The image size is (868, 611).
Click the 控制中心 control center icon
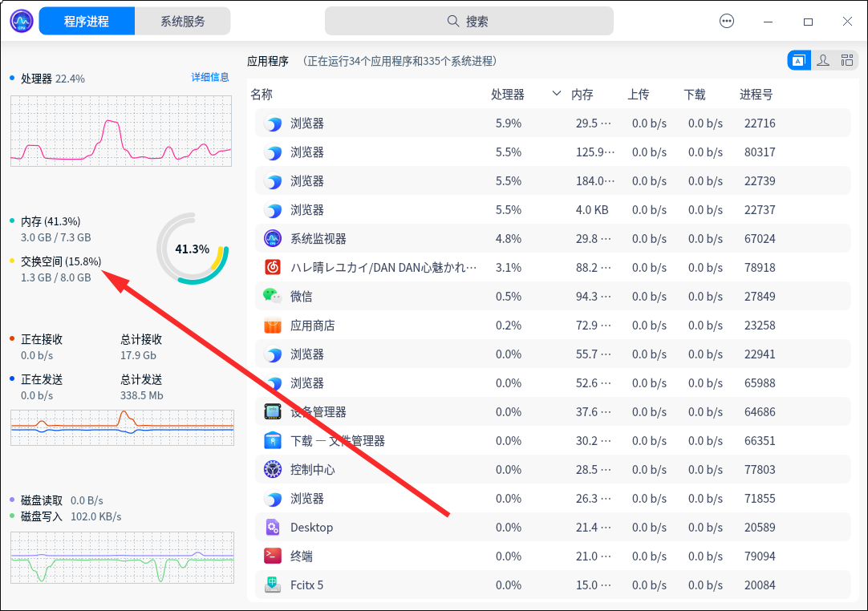tap(273, 469)
